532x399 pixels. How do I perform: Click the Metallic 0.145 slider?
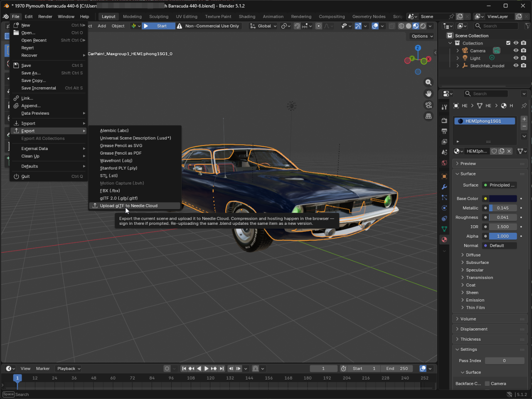pos(503,208)
